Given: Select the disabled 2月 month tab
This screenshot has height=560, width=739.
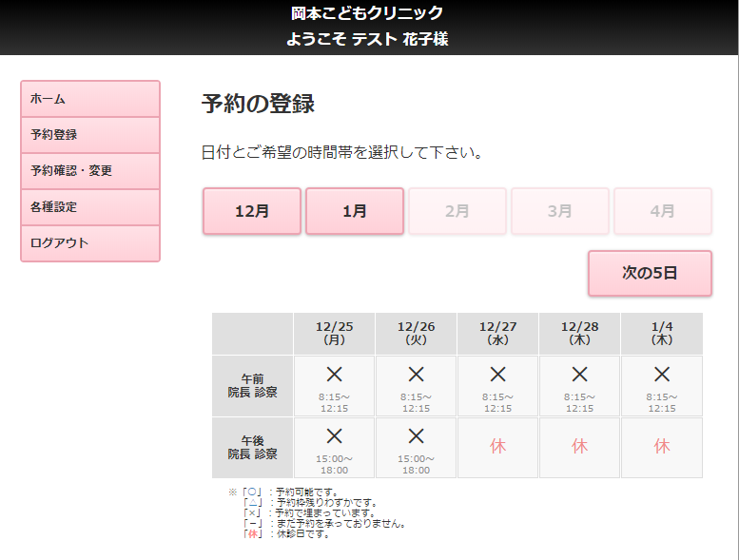Looking at the screenshot, I should point(457,211).
